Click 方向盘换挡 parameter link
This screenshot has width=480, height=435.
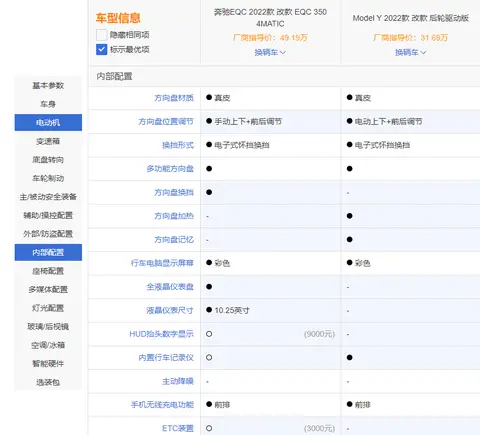tap(174, 192)
